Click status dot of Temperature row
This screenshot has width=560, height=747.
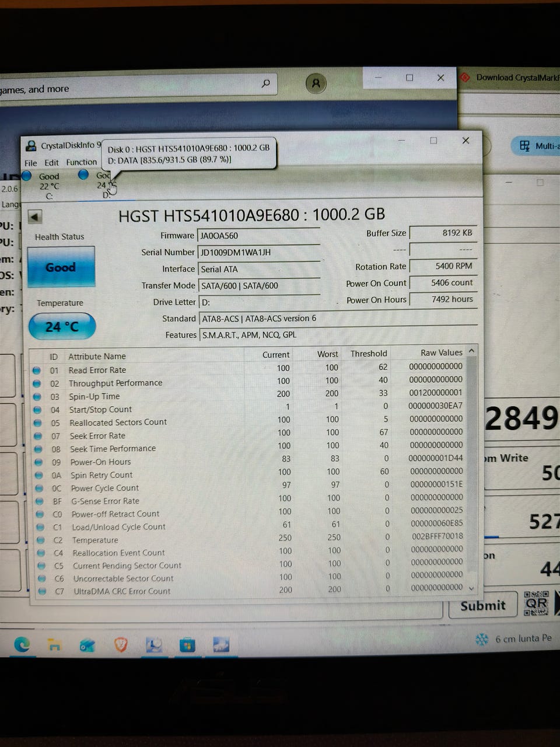pyautogui.click(x=40, y=540)
